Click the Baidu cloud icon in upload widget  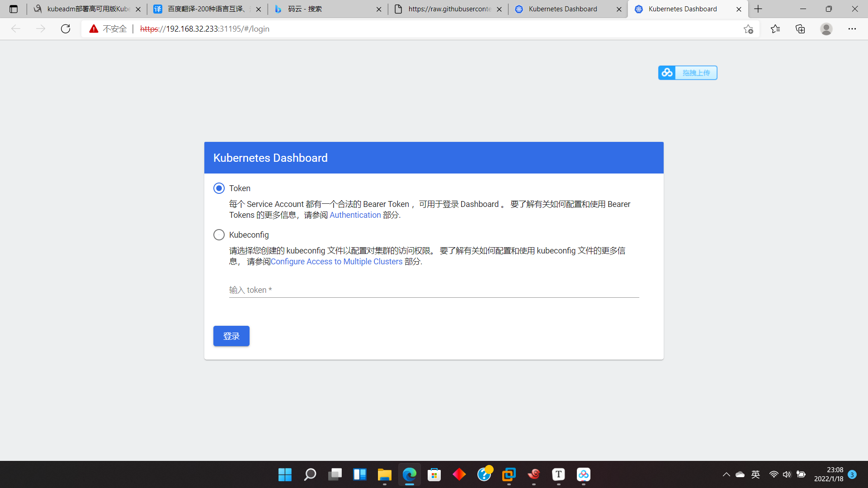point(667,73)
